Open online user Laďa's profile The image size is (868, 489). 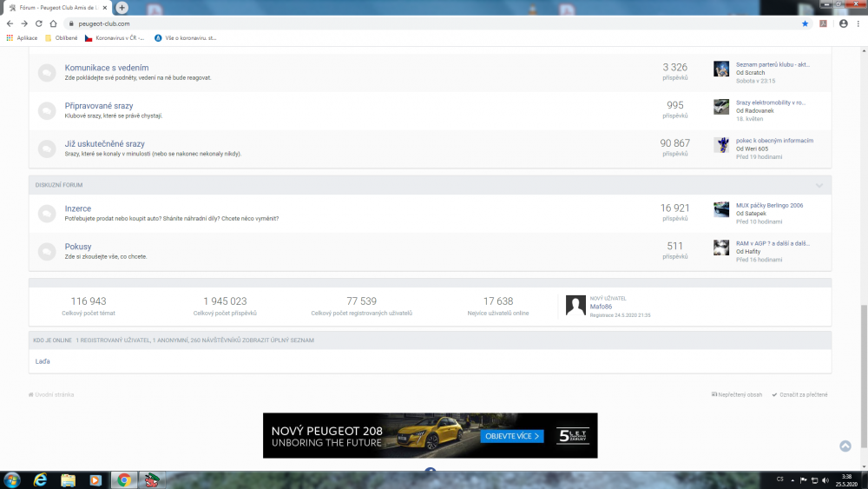(x=43, y=361)
